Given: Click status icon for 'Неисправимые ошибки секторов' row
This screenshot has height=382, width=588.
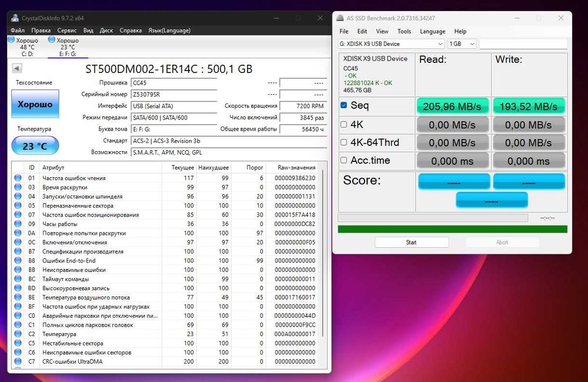Looking at the screenshot, I should point(18,353).
